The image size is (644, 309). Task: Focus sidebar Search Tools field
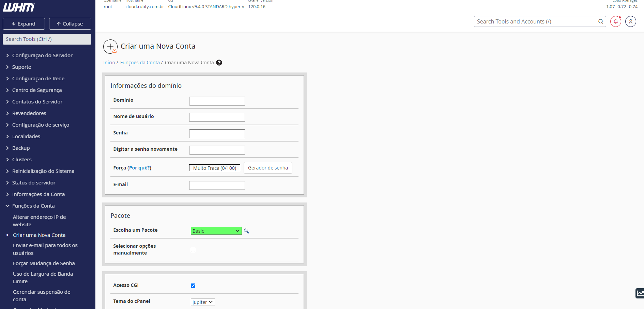coord(47,39)
